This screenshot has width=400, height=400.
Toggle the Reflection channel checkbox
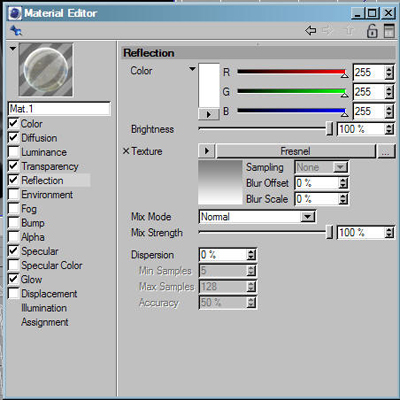pos(13,180)
